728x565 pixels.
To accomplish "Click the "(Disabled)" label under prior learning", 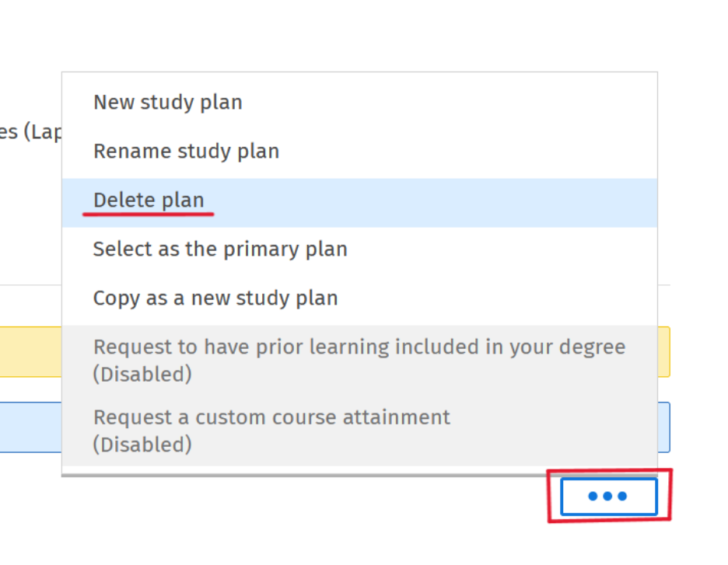I will [142, 375].
